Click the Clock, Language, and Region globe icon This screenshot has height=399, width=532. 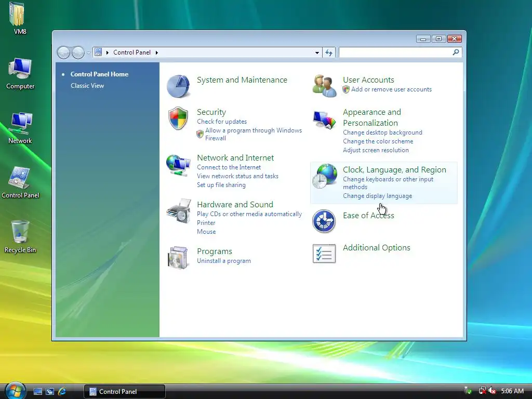(325, 176)
